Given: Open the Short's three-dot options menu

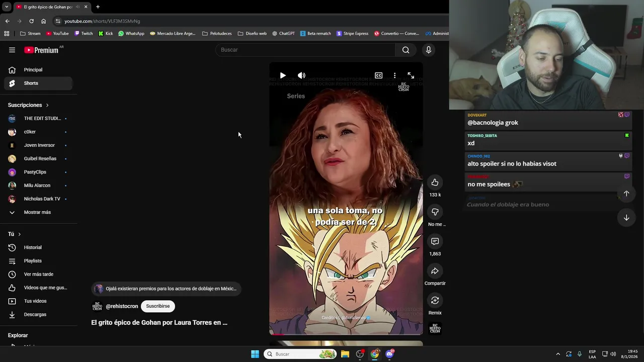Looking at the screenshot, I should click(x=394, y=75).
